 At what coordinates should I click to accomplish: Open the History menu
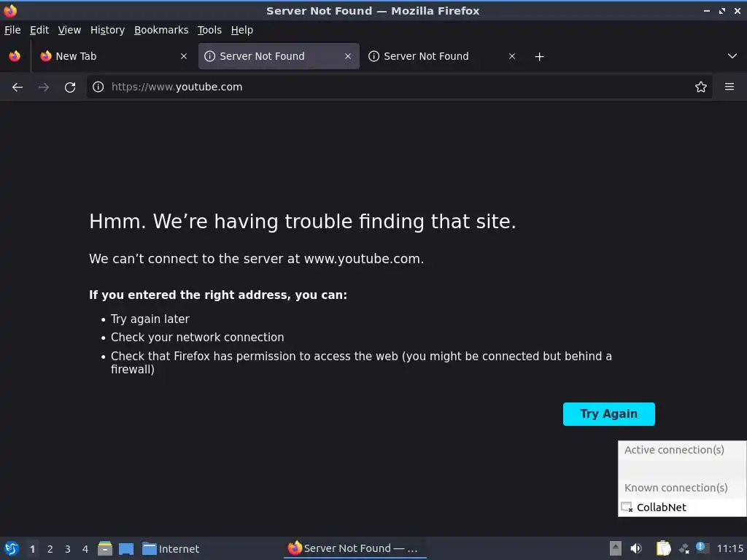pos(107,30)
